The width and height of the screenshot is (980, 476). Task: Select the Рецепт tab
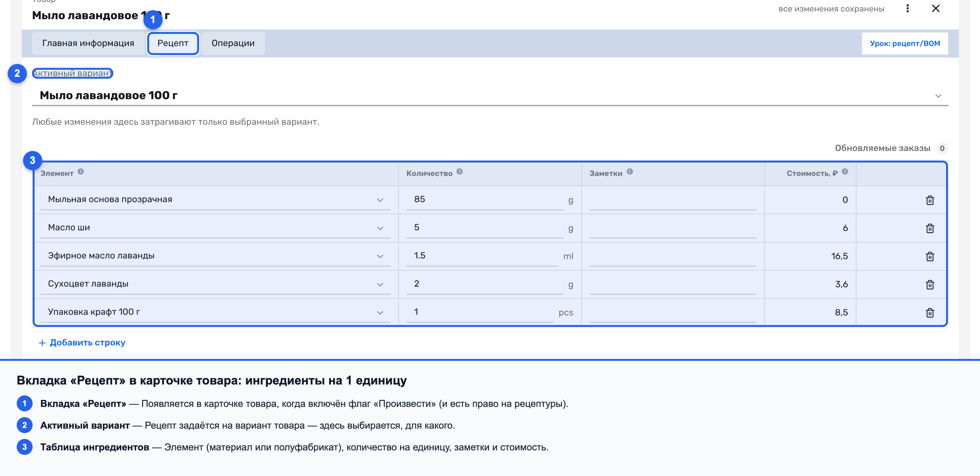point(173,43)
